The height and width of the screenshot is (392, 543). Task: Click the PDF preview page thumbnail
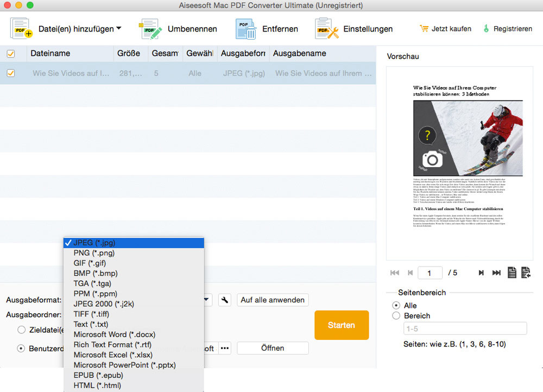pyautogui.click(x=459, y=163)
